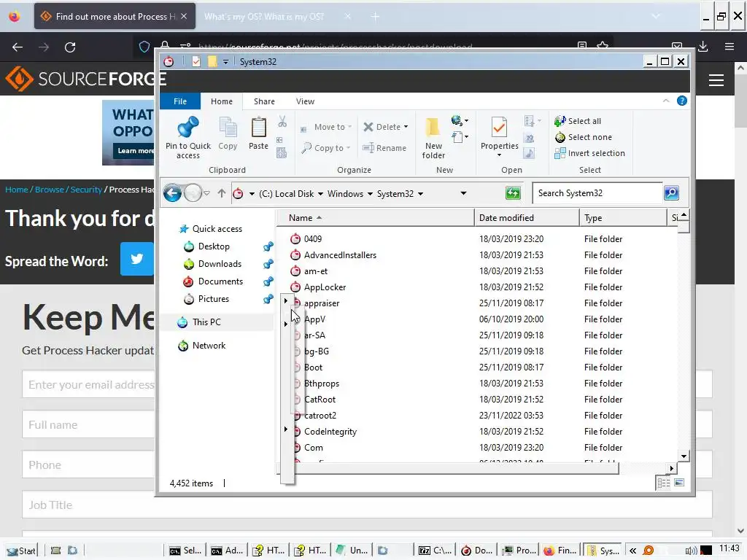The image size is (747, 560).
Task: Open address bar history dropdown
Action: click(x=463, y=193)
